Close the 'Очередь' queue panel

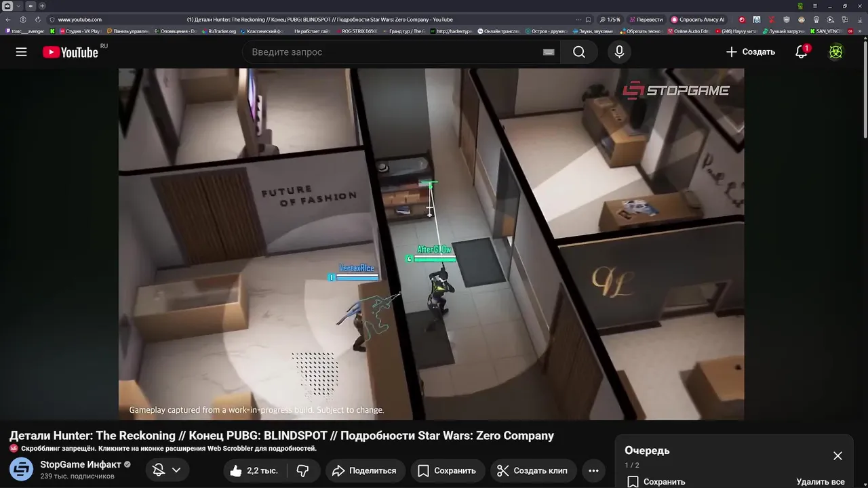[x=837, y=456]
